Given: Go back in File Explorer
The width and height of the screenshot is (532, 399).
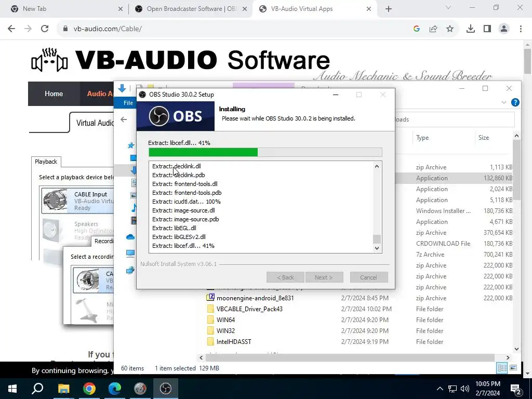Looking at the screenshot, I should click(124, 119).
